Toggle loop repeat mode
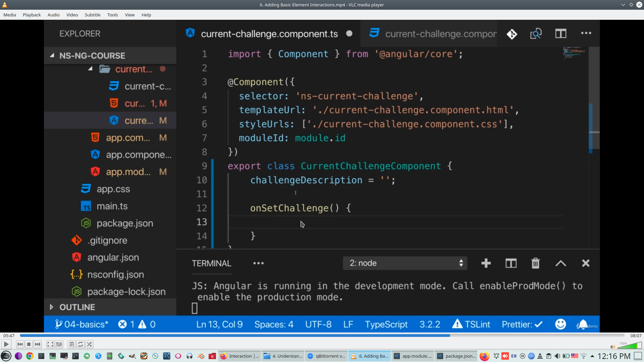The height and width of the screenshot is (362, 644). pyautogui.click(x=80, y=344)
